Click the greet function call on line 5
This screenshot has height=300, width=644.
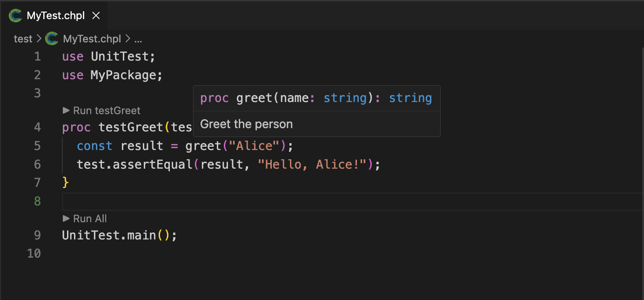click(x=203, y=146)
